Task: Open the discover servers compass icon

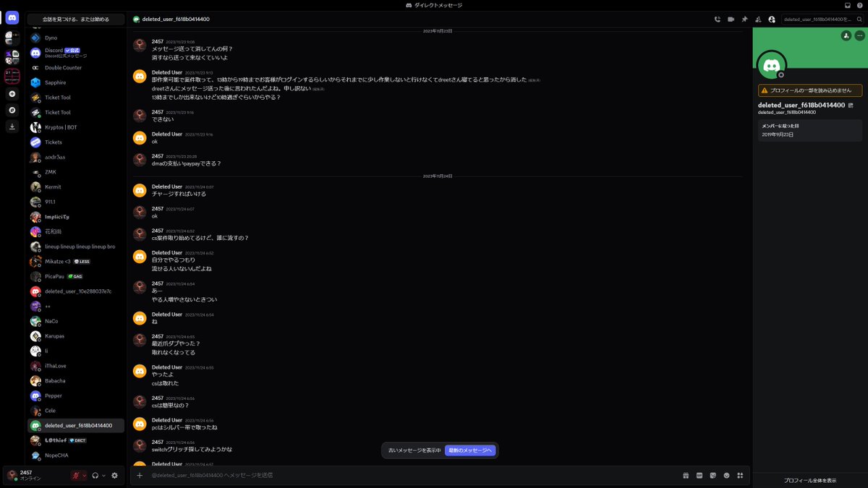Action: coord(12,111)
